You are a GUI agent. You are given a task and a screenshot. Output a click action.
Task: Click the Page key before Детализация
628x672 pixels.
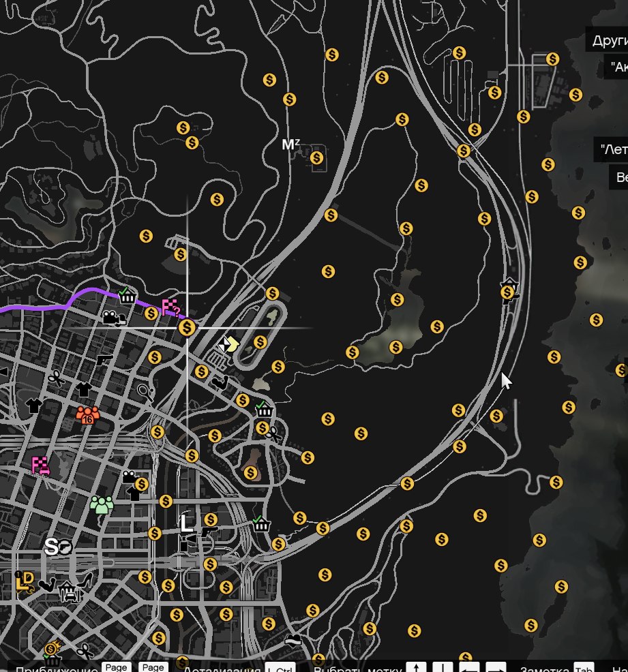(x=153, y=667)
